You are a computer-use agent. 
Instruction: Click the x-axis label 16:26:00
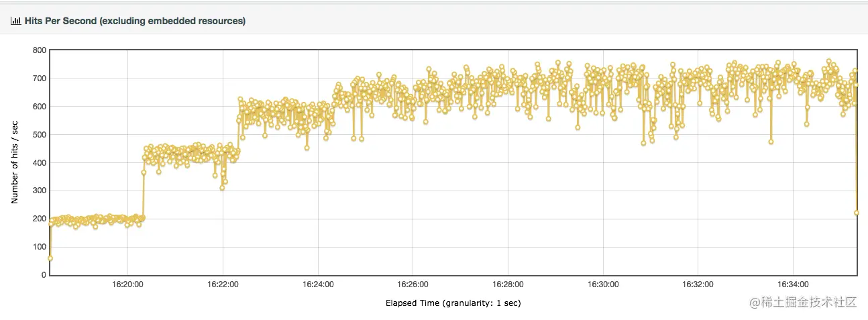[x=413, y=284]
